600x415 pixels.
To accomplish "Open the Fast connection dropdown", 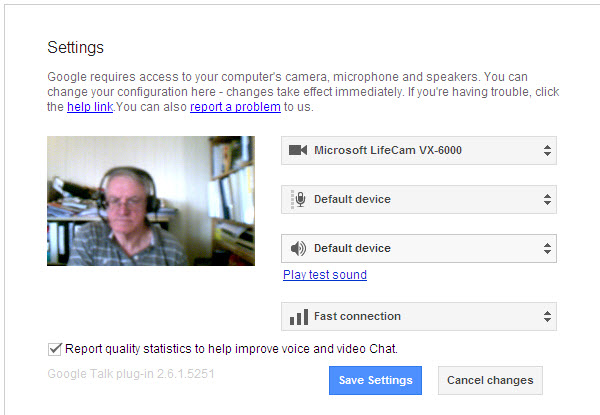I will point(419,316).
